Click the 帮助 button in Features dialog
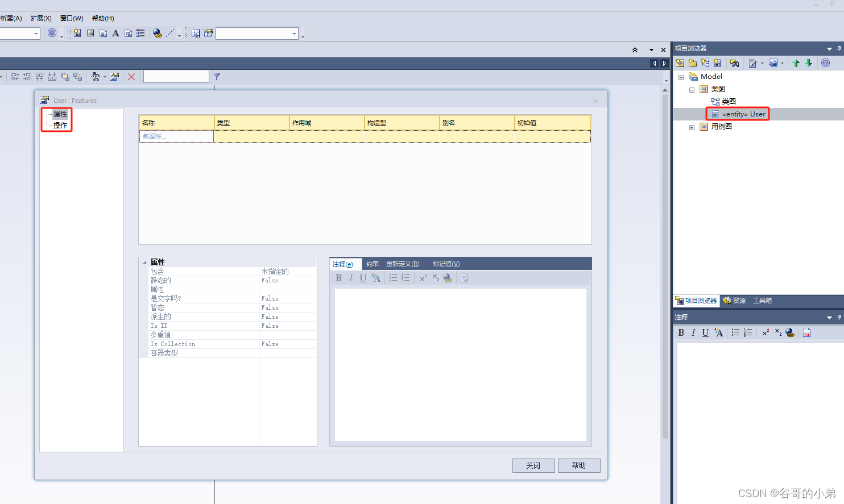Screen dimensions: 844x504 pos(579,465)
